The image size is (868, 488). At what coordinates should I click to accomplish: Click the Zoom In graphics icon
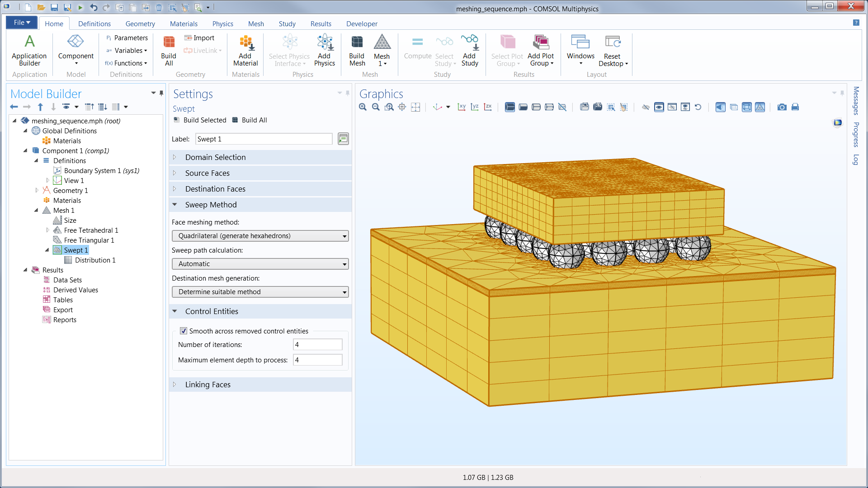coord(363,107)
